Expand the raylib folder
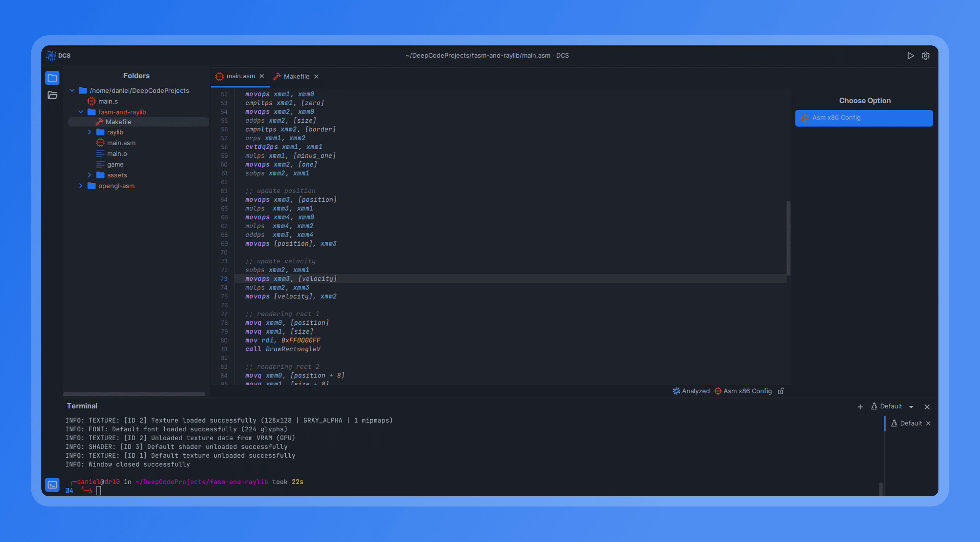 pyautogui.click(x=89, y=132)
